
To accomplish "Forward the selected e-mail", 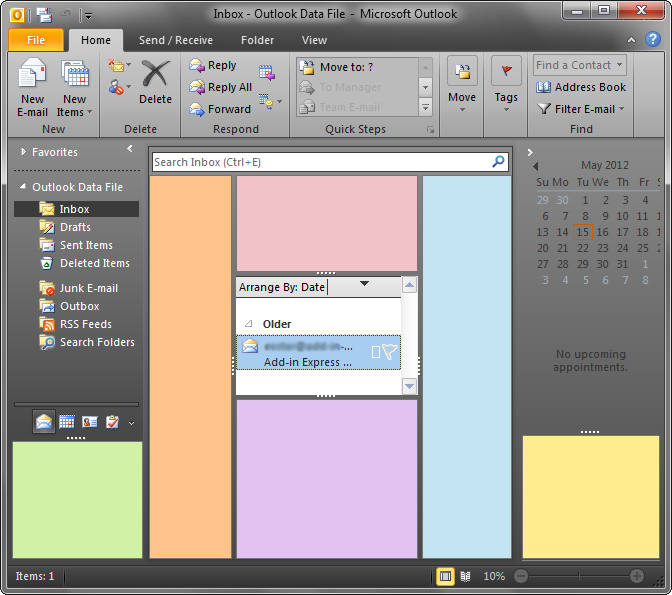I will [220, 109].
